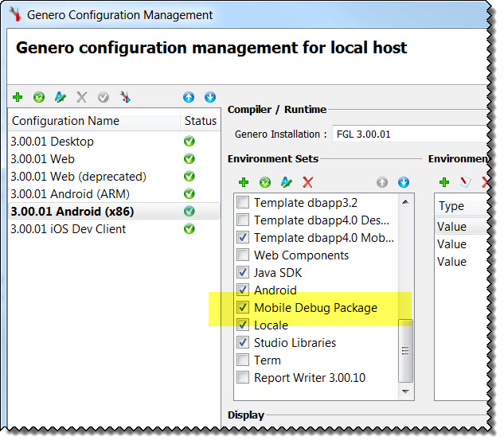Click the duplicate configuration x2 icon
This screenshot has height=444, width=504.
[x=38, y=97]
